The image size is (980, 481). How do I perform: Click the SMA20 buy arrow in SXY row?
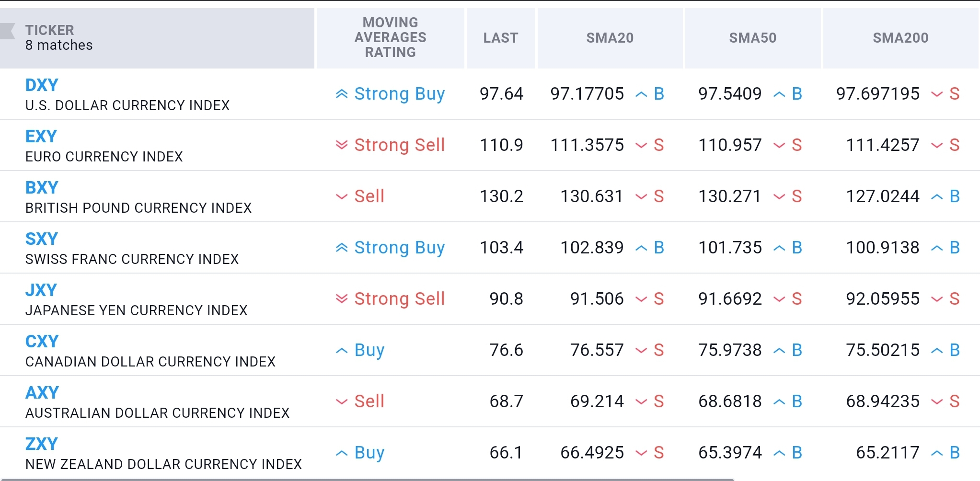[641, 248]
